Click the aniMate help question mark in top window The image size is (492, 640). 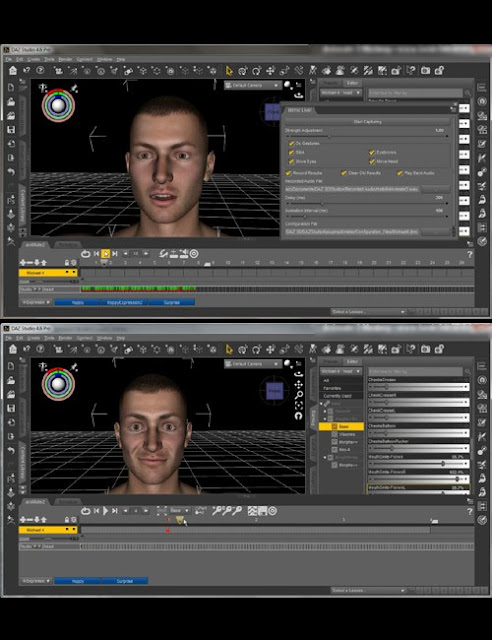click(x=470, y=254)
